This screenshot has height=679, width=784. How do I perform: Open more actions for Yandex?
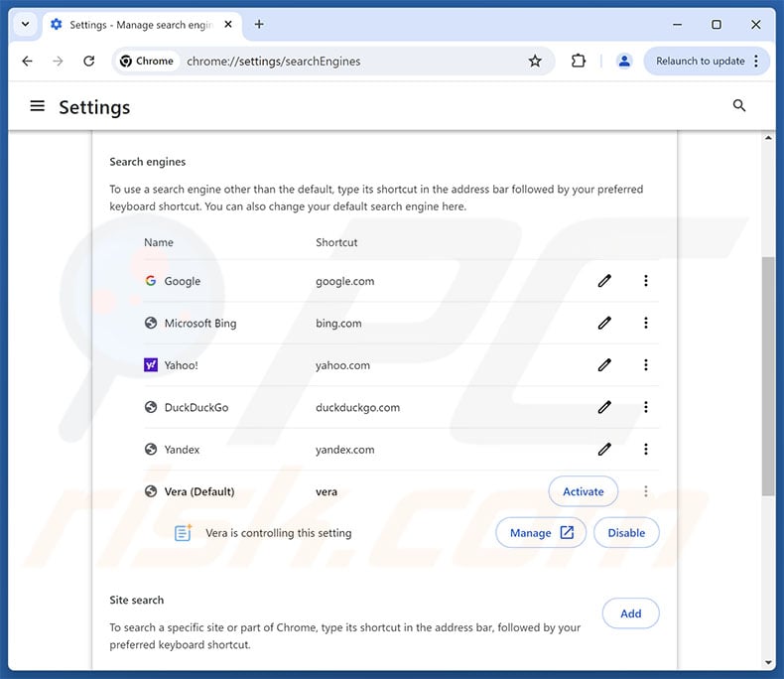645,449
